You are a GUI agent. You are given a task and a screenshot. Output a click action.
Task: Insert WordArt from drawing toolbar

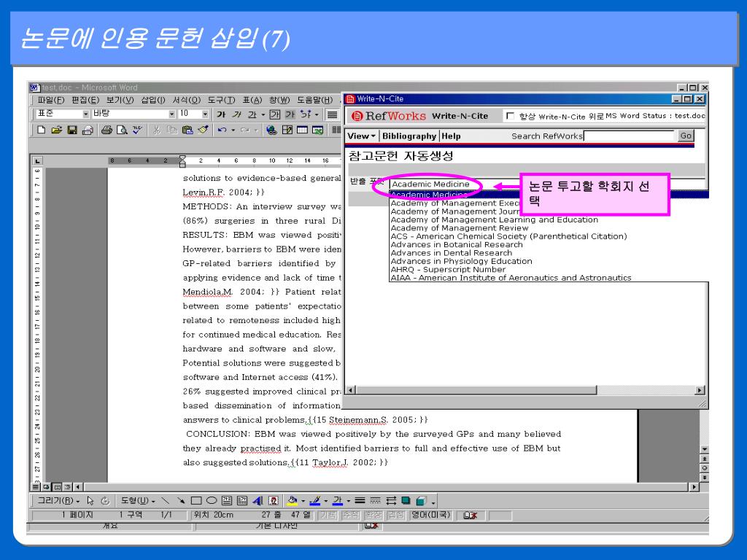point(258,500)
